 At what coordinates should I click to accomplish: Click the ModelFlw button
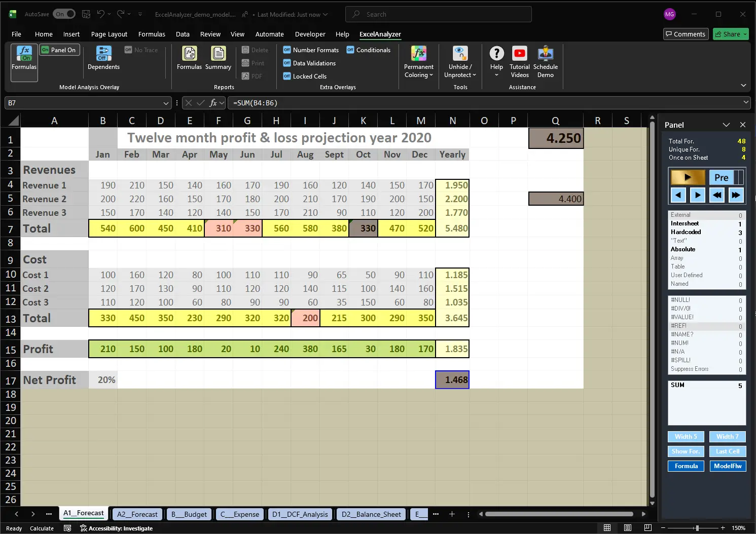click(x=728, y=466)
